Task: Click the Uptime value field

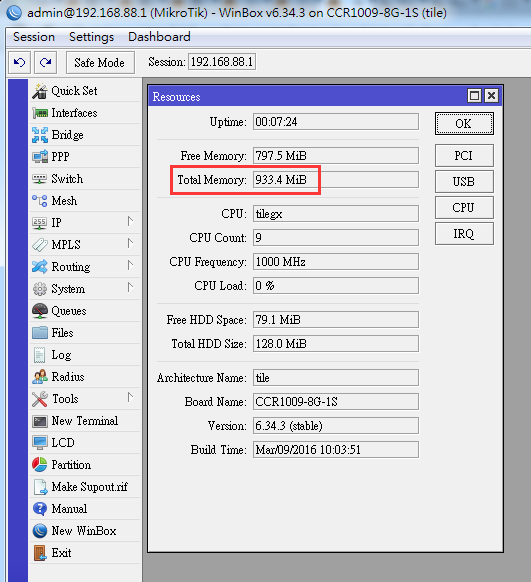Action: 336,122
